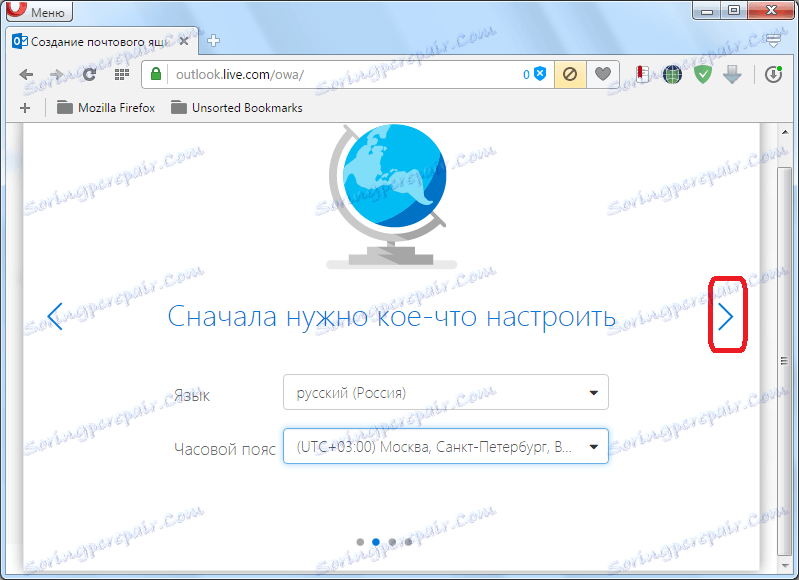Click the Сначала нужно кое-что настроить heading
Screen dimensions: 799x580
coord(391,317)
